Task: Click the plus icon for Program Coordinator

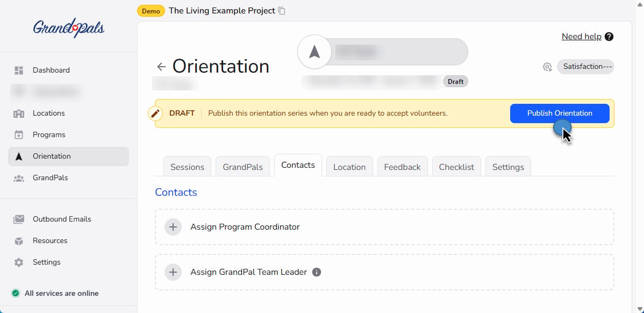Action: coord(173,227)
